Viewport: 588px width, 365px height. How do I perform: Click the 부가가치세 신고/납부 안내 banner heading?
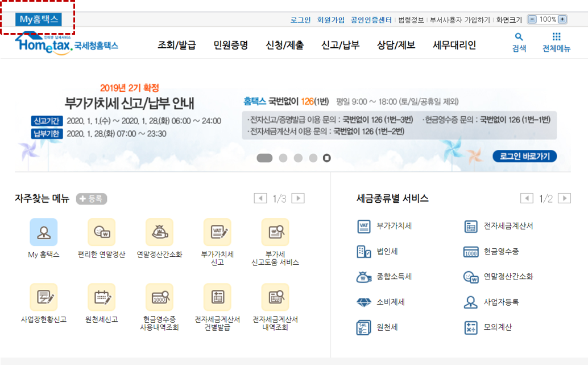pyautogui.click(x=130, y=103)
